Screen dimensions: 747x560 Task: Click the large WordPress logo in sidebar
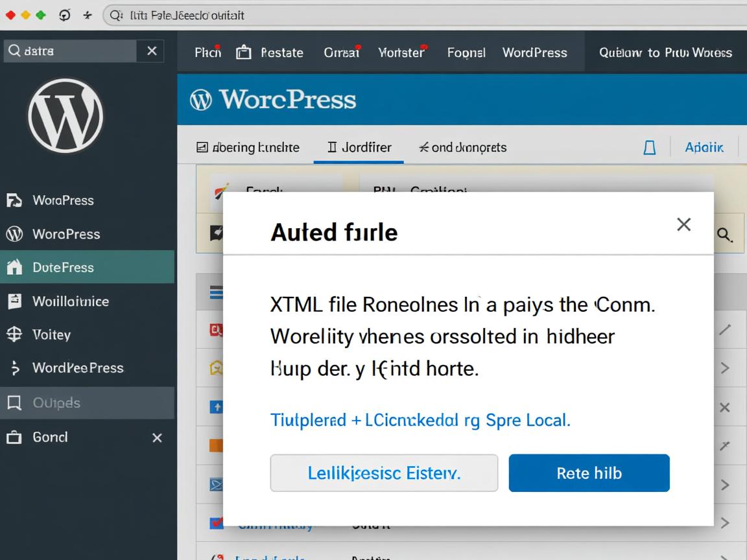click(x=65, y=115)
